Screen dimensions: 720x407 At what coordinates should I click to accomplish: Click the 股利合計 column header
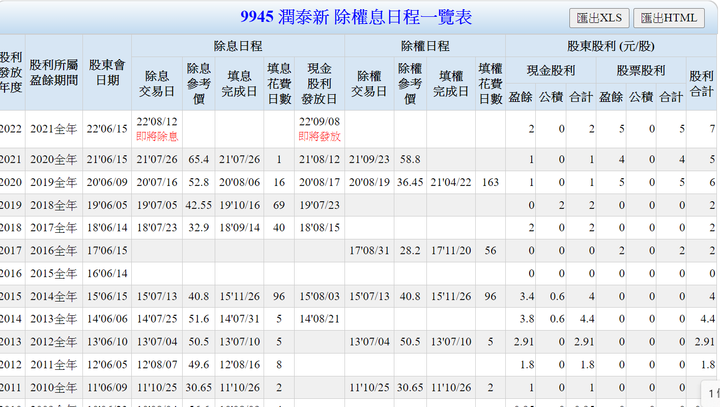point(701,84)
